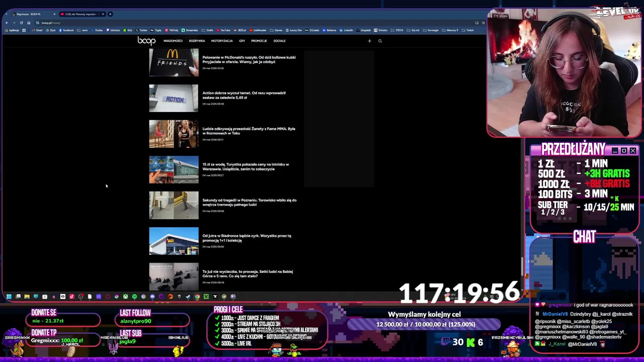Open Steam from the taskbar
This screenshot has height=362, width=644.
click(x=188, y=297)
